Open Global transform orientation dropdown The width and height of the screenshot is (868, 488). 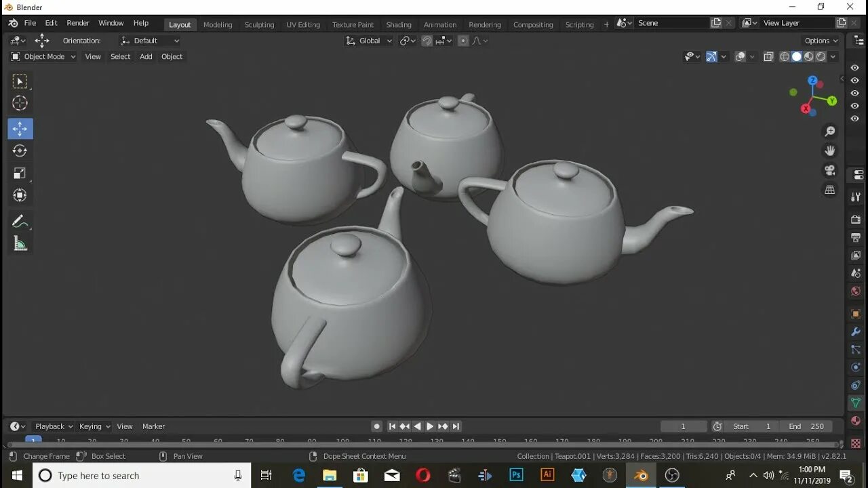369,41
